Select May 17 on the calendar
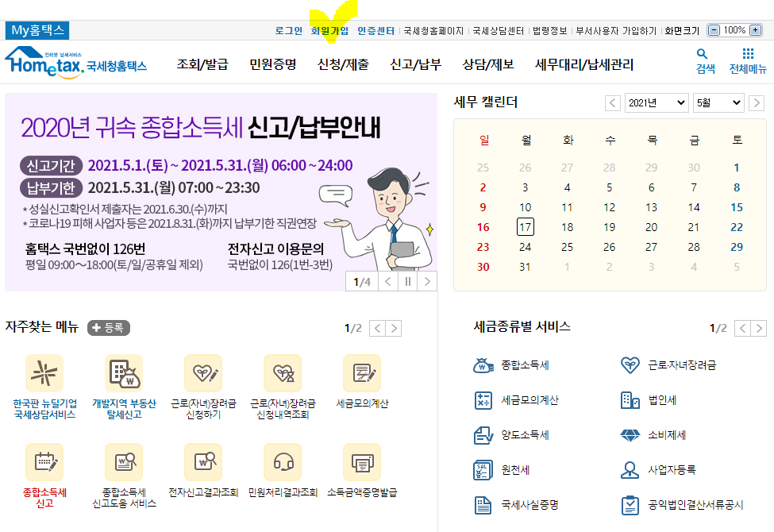 526,227
